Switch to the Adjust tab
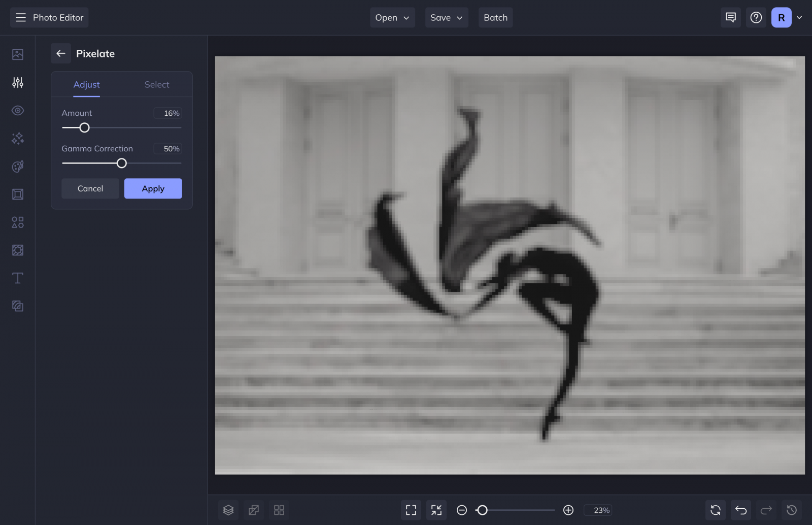This screenshot has height=525, width=812. pos(86,84)
